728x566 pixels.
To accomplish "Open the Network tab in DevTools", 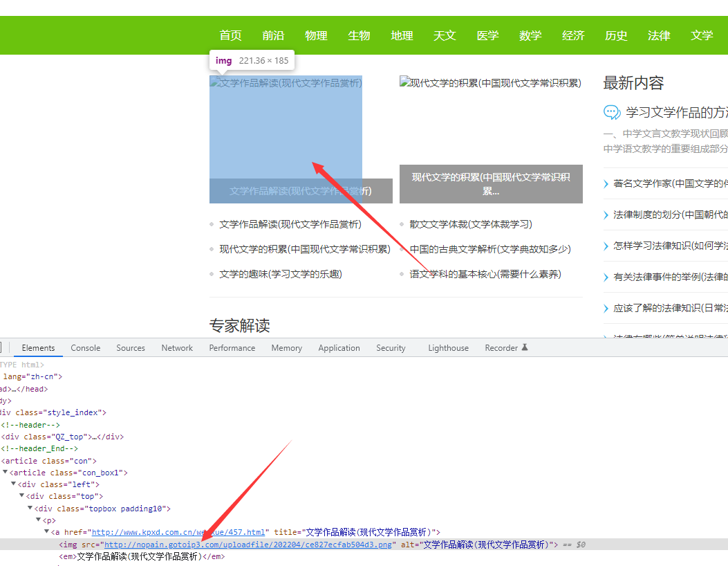I will pyautogui.click(x=177, y=348).
